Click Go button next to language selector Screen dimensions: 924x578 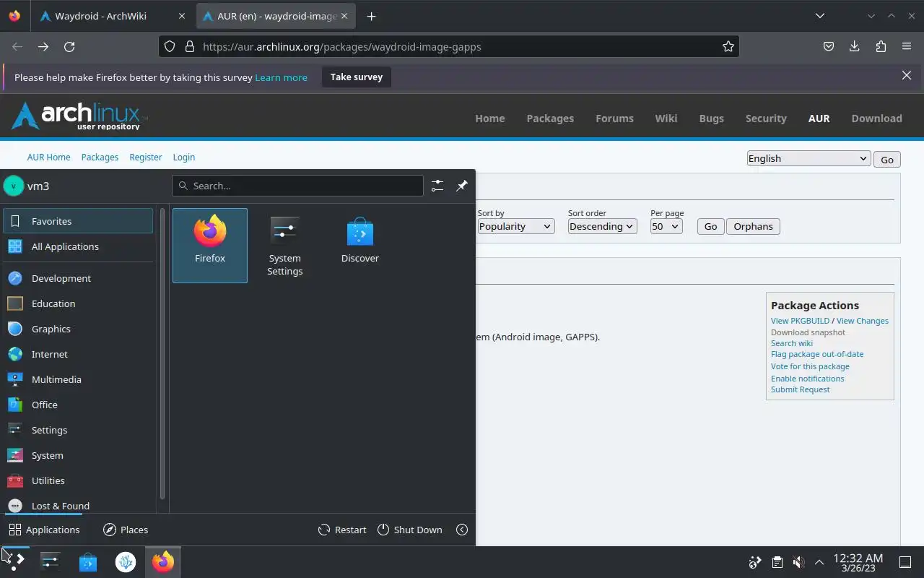point(887,160)
